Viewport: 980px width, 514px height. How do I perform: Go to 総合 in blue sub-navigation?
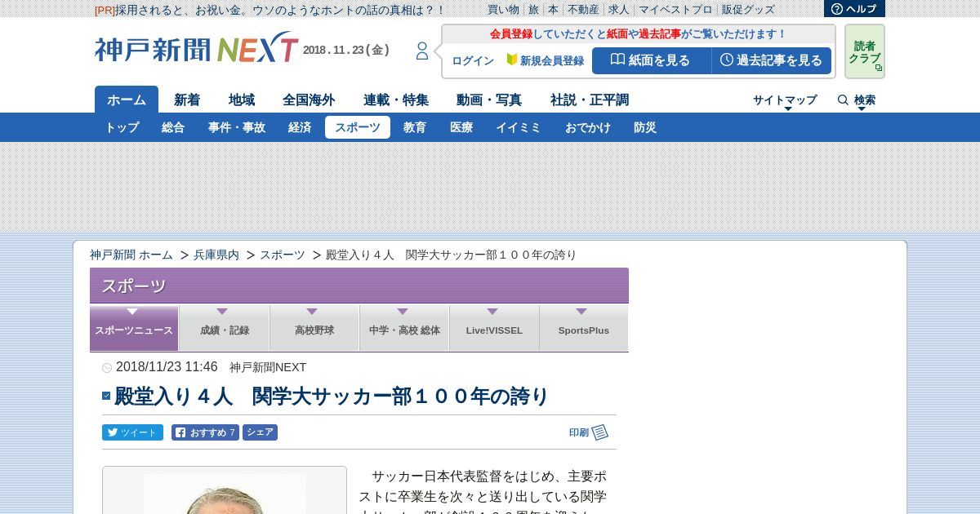click(x=173, y=127)
